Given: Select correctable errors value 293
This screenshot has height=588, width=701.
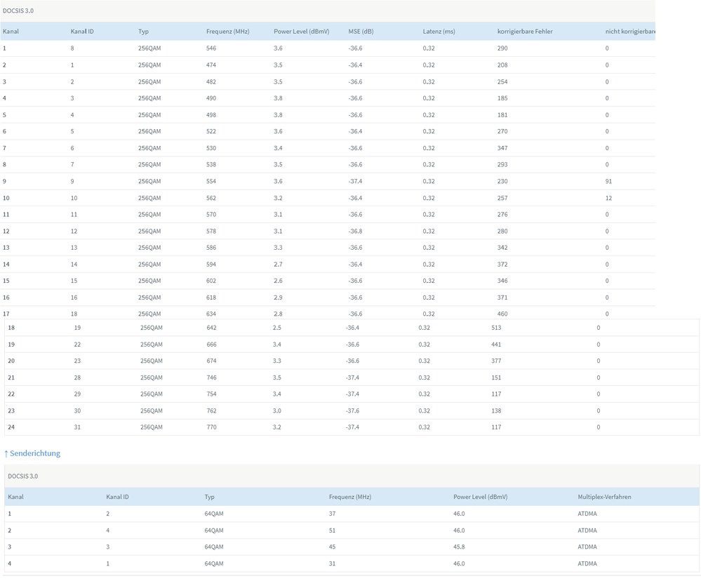Looking at the screenshot, I should pos(502,165).
